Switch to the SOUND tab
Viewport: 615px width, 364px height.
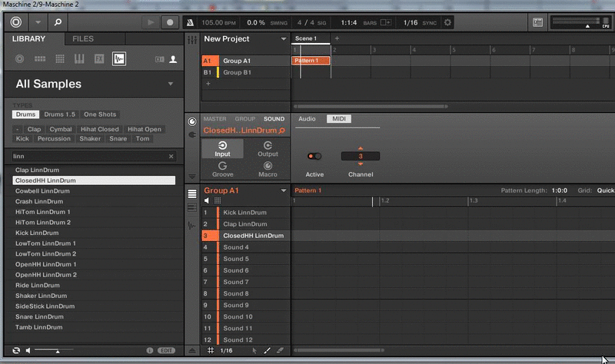[x=274, y=119]
